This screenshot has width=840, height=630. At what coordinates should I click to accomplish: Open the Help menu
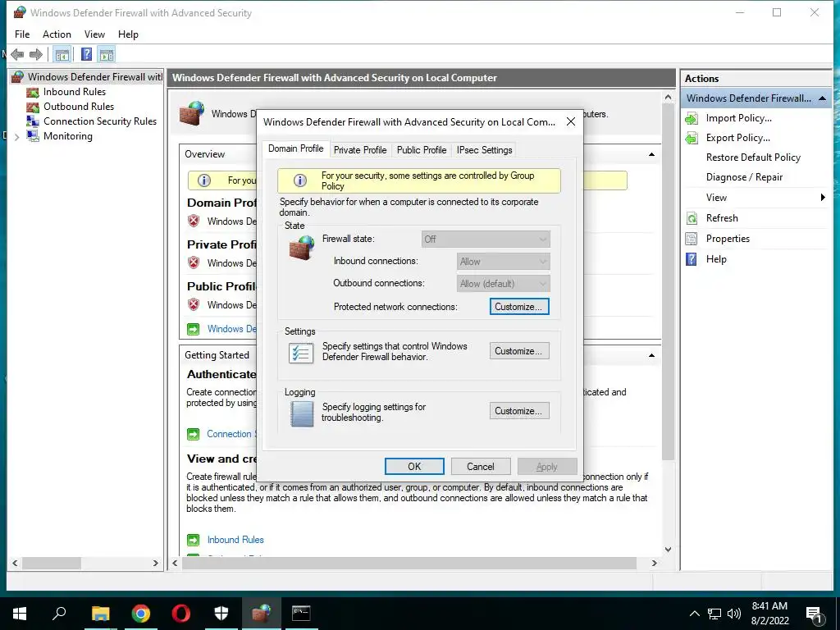coord(128,34)
